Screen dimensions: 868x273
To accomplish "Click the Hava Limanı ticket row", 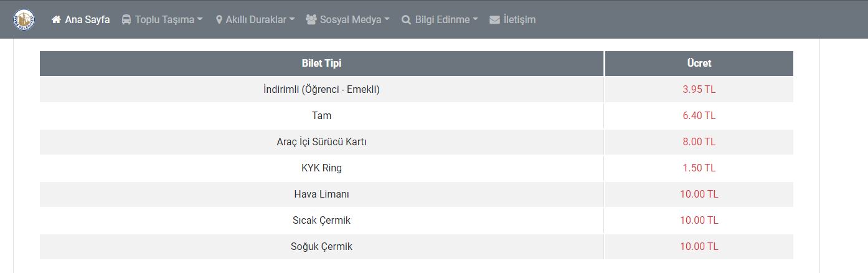I will pos(321,194).
